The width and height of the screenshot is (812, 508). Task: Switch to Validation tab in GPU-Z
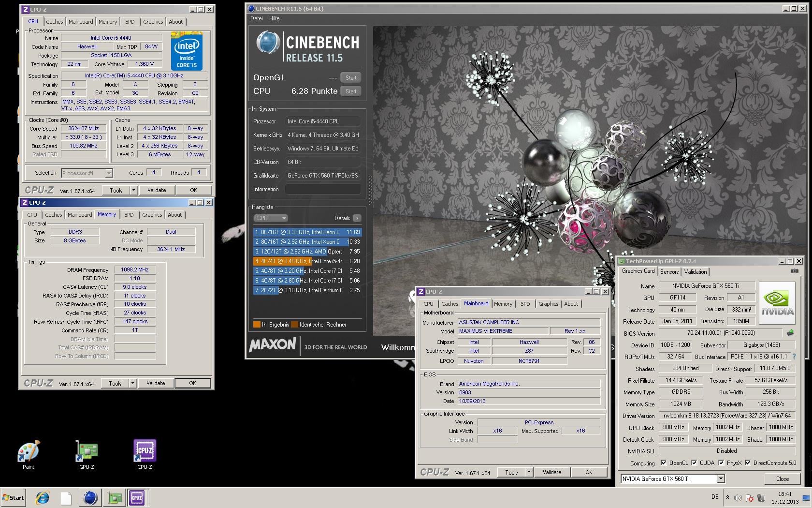696,272
